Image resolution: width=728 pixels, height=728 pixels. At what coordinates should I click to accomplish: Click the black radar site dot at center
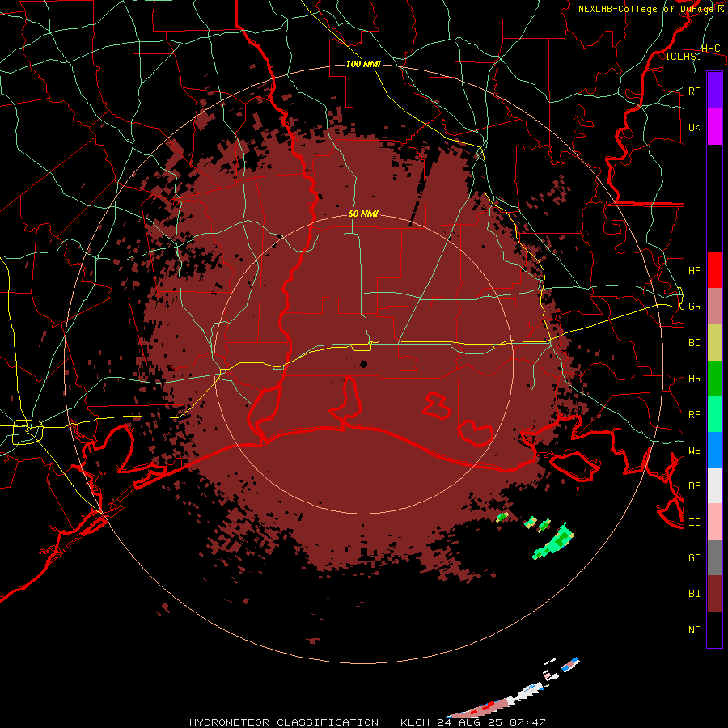pos(363,365)
